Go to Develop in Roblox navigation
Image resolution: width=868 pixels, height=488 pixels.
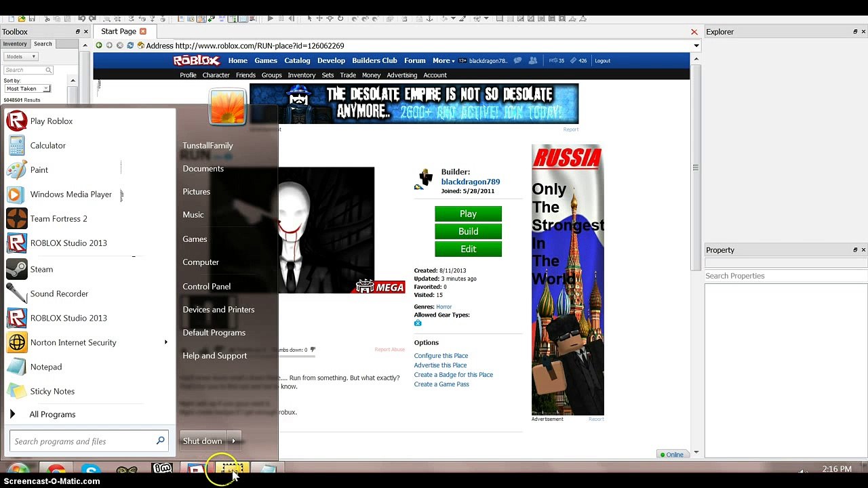(x=331, y=60)
